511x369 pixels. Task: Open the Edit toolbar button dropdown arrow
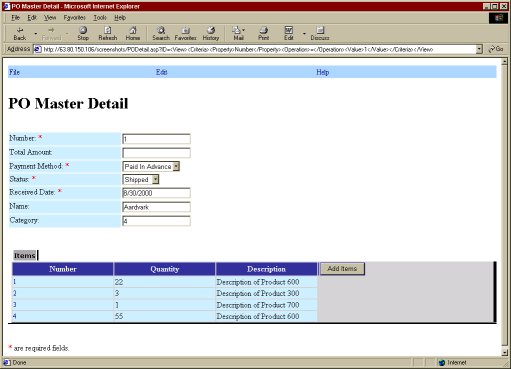tap(304, 34)
